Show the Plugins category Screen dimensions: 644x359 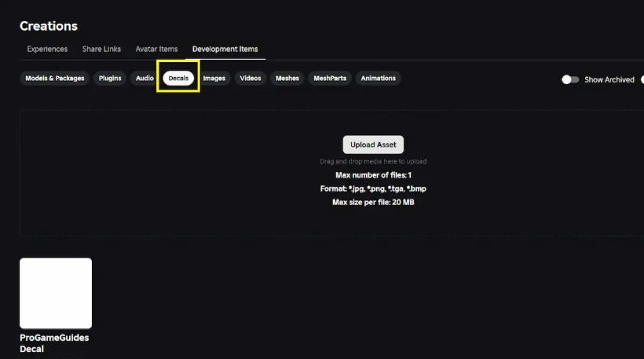(x=110, y=79)
